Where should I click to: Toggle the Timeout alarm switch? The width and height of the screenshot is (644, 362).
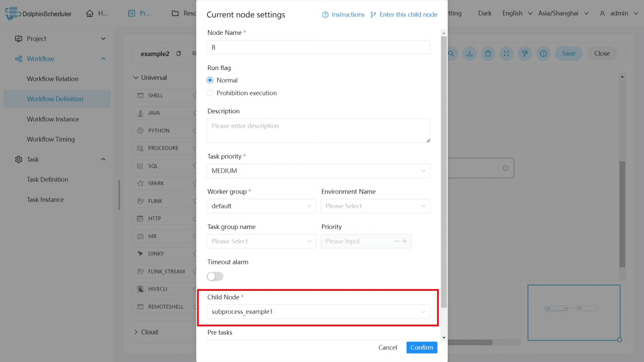pyautogui.click(x=215, y=277)
